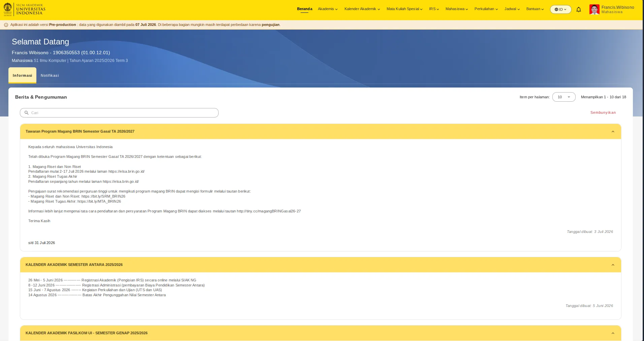The height and width of the screenshot is (341, 644).
Task: Click 's/d 31 Juli 2026' text
Action: (41, 243)
